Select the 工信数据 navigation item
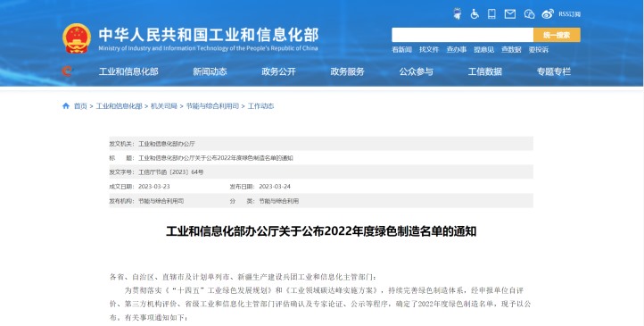This screenshot has width=644, height=326. pos(484,71)
